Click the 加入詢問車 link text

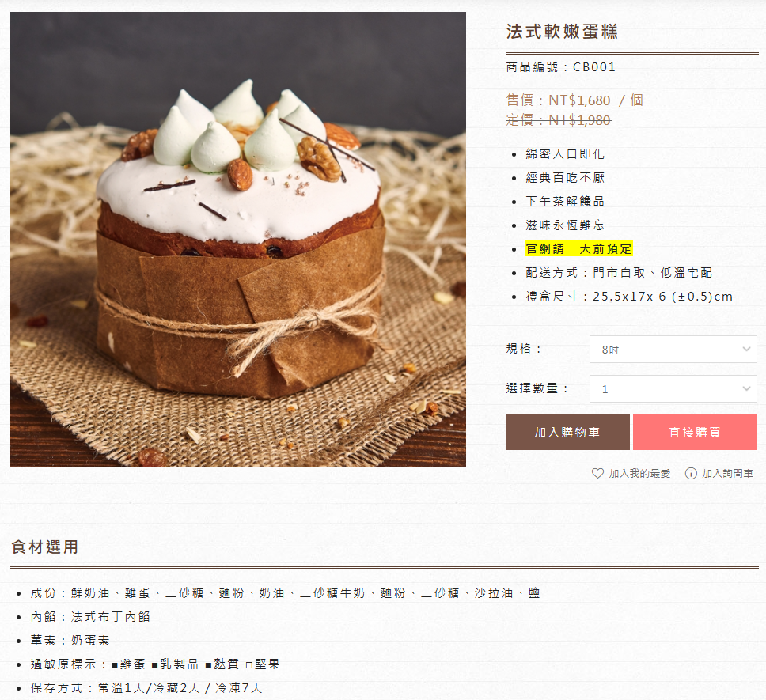point(727,474)
